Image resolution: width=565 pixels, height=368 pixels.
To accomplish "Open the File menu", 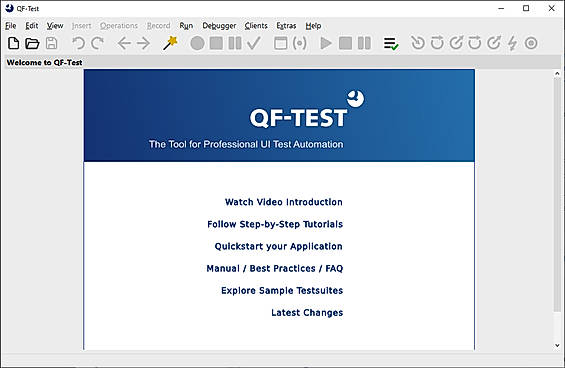I will tap(10, 26).
